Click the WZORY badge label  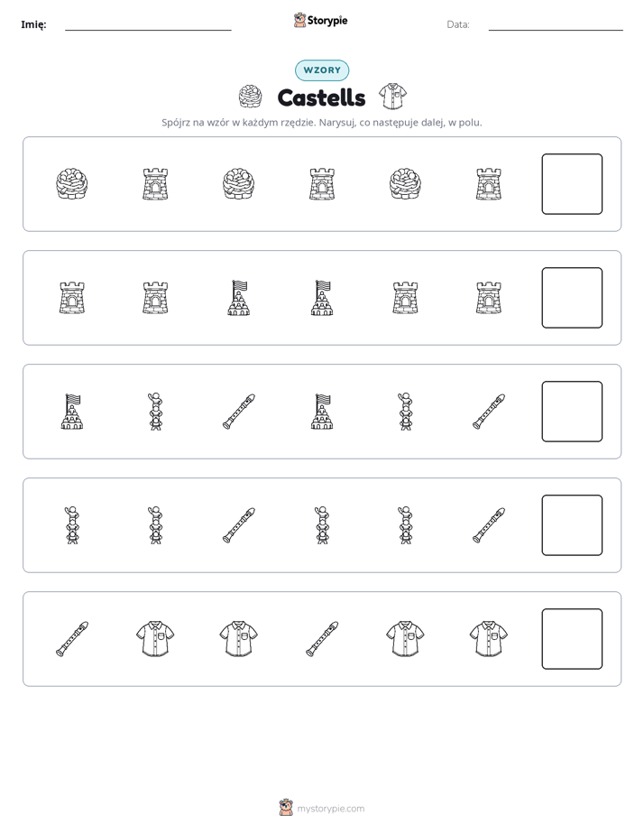point(322,70)
